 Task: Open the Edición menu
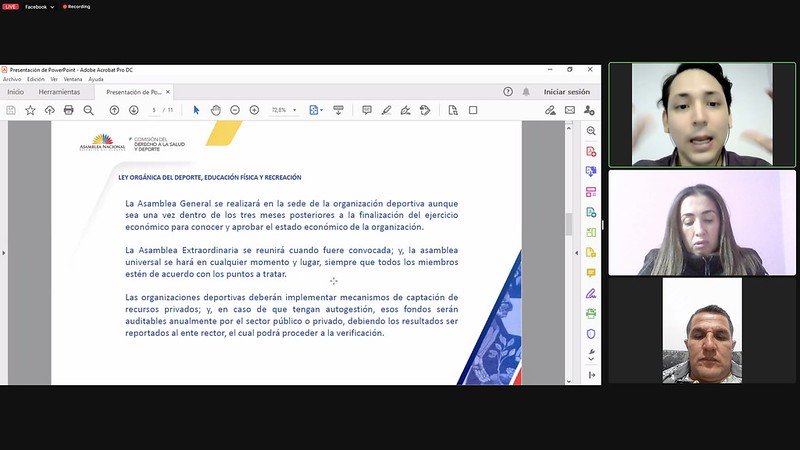36,79
